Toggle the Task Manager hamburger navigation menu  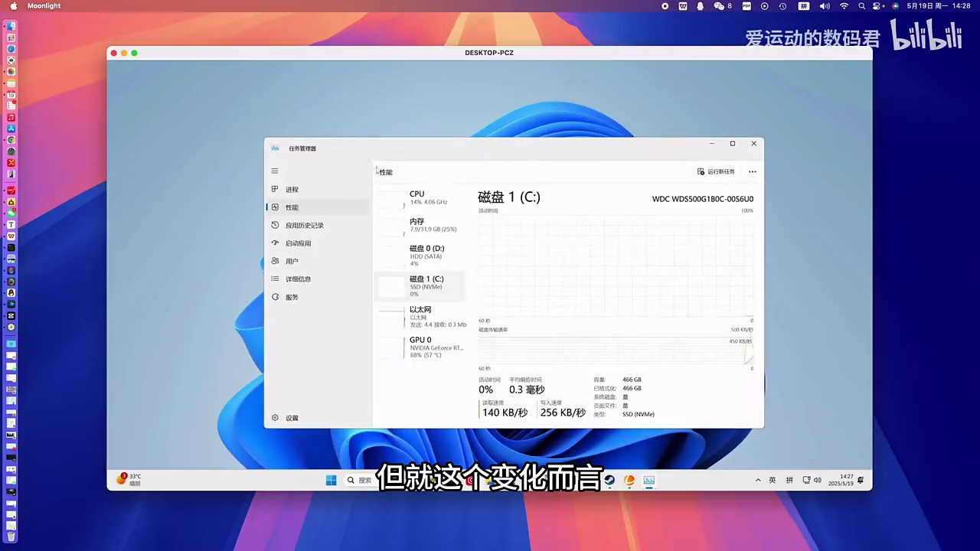[x=275, y=171]
